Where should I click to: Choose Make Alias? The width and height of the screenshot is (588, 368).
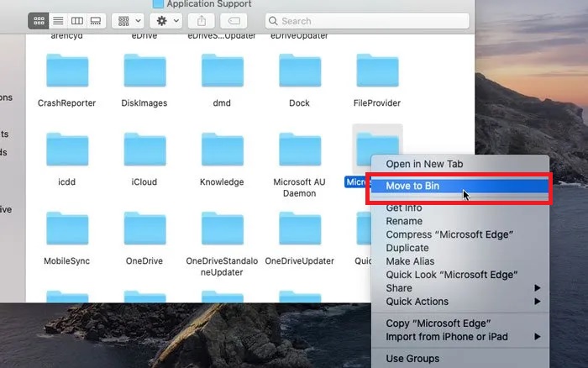[460, 261]
